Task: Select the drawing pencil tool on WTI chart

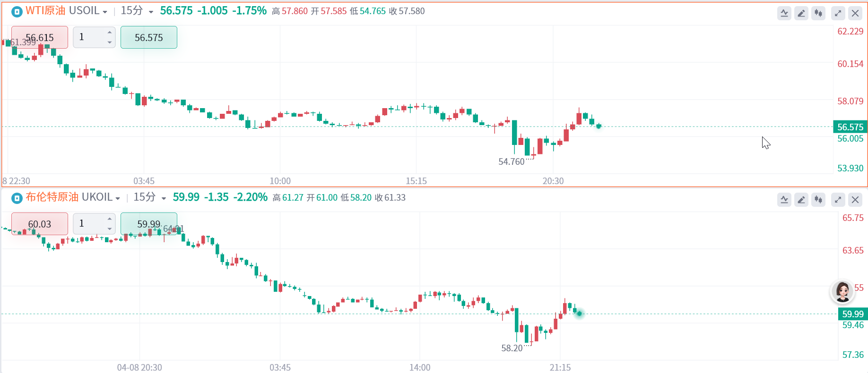Action: (801, 13)
